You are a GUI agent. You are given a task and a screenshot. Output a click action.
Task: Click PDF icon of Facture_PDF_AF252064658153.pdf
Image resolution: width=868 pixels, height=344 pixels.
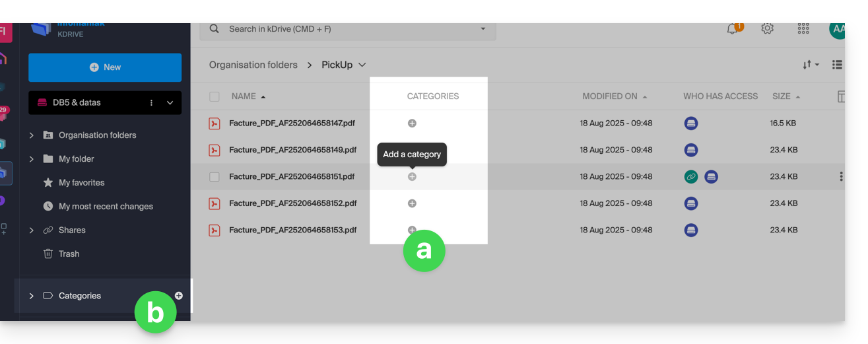[214, 230]
